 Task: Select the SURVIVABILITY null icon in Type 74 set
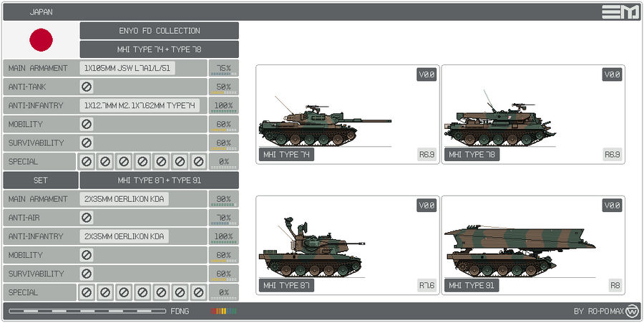[x=87, y=143]
